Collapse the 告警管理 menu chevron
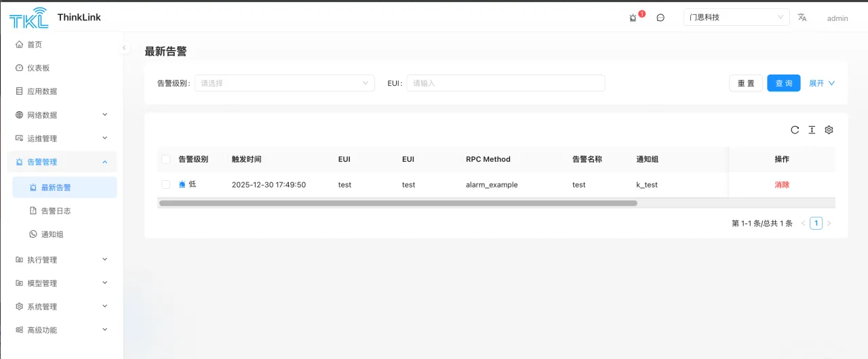The image size is (868, 359). (105, 161)
